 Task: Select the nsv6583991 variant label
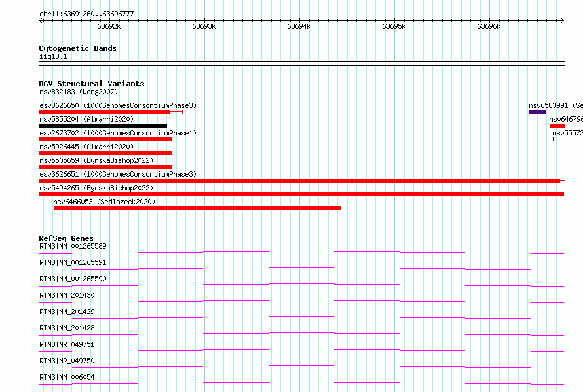point(555,105)
